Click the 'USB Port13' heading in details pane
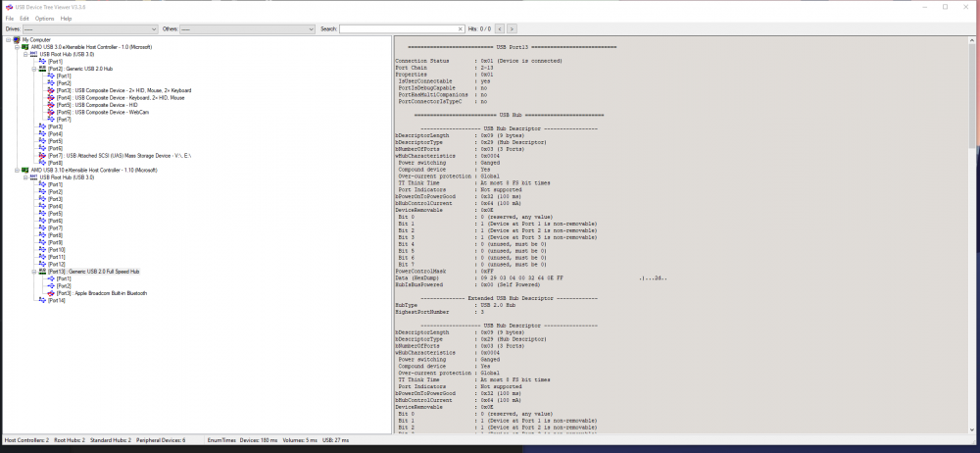980x453 pixels. pos(513,47)
